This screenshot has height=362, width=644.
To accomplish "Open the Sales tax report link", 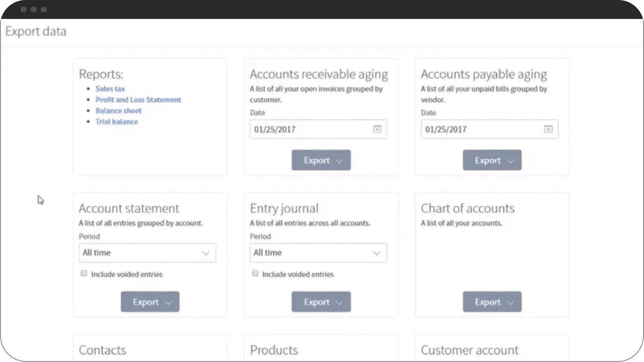I will point(110,88).
